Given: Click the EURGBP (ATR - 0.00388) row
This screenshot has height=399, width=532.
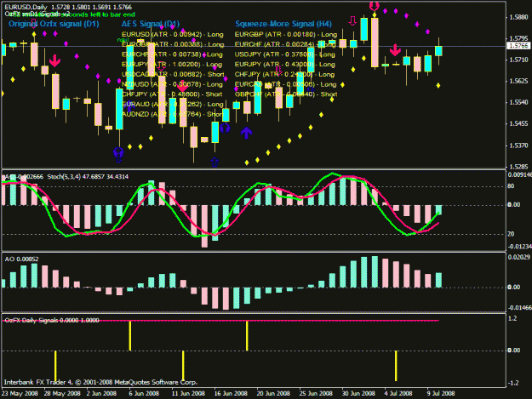Looking at the screenshot, I should tap(171, 44).
